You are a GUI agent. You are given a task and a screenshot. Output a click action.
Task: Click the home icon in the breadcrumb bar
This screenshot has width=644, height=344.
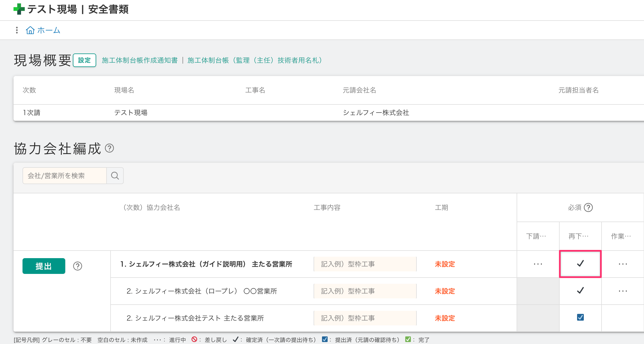click(30, 30)
